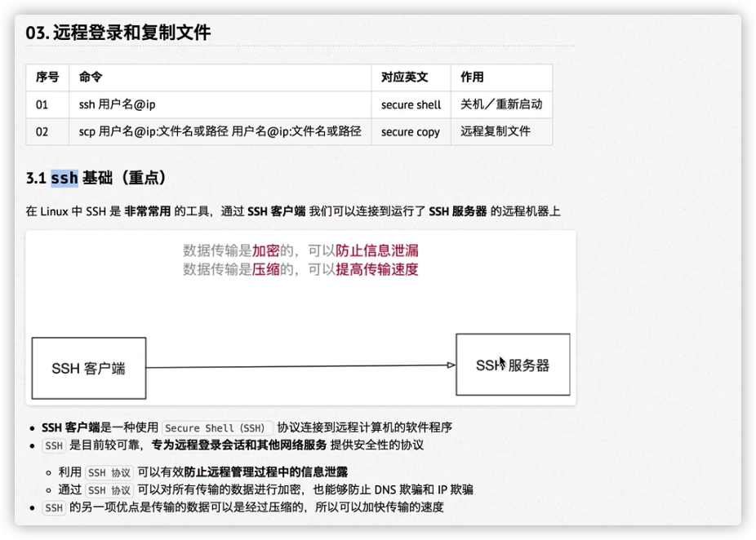Click the bold 'SSH 服务器' in the intro paragraph

tap(457, 211)
